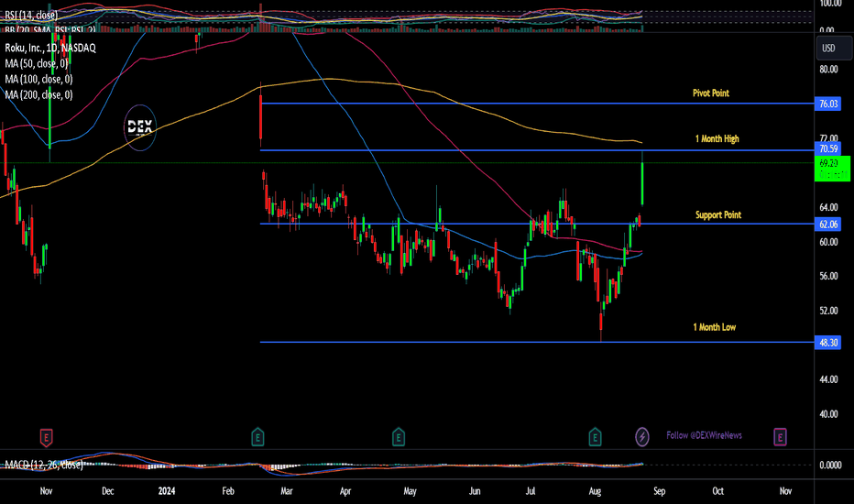Click the red earnings marker near November 2023

click(47, 437)
